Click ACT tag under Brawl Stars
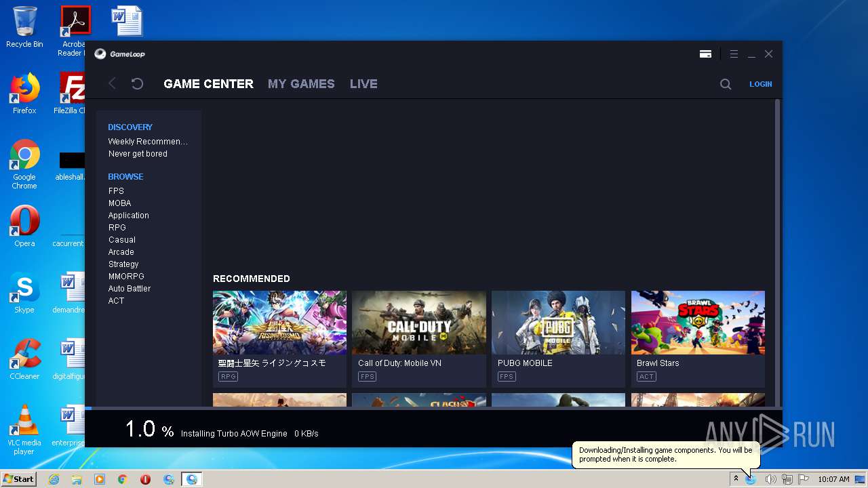Viewport: 868px width, 488px height. tap(646, 377)
